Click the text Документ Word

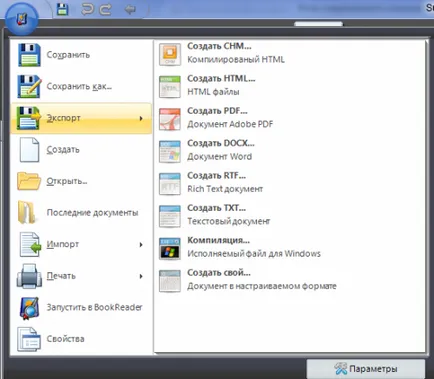(219, 157)
